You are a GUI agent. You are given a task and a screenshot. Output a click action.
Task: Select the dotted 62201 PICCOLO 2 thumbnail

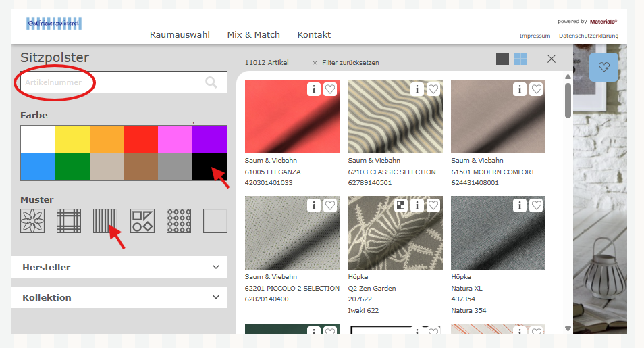pyautogui.click(x=292, y=233)
